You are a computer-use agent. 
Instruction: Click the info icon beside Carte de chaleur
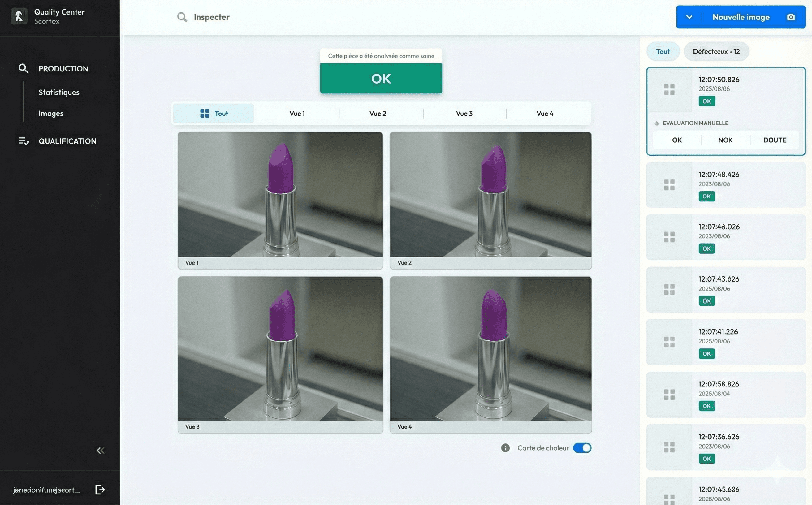[505, 448]
